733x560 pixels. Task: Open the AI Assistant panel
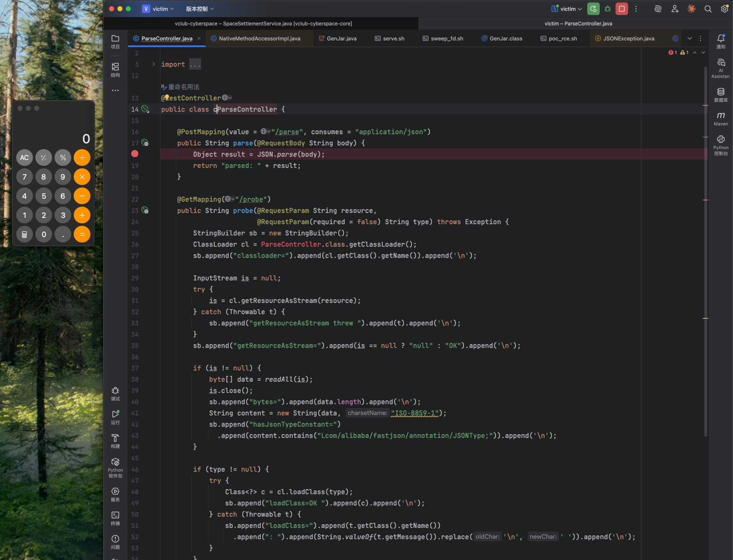click(721, 68)
